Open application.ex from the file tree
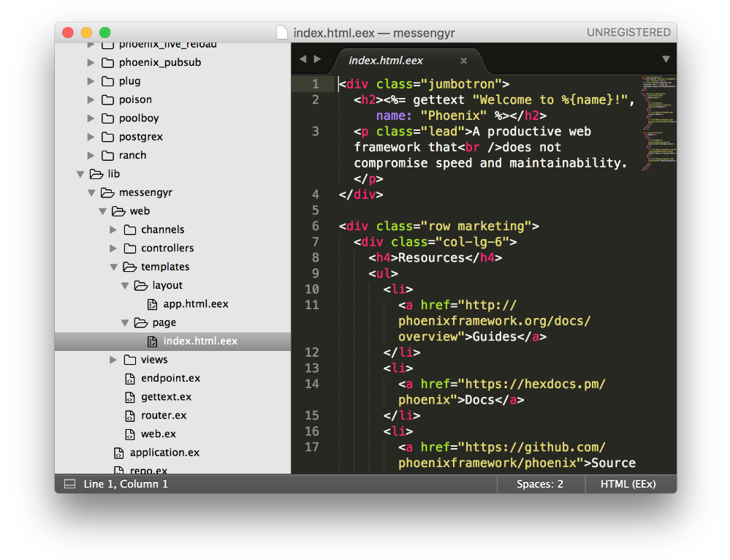 164,453
